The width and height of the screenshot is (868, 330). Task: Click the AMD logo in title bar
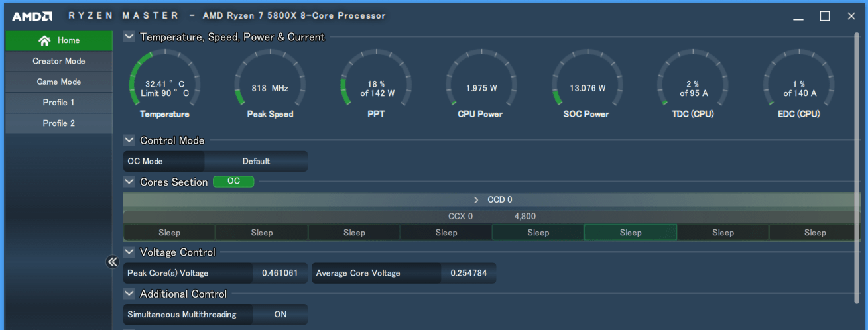point(32,16)
